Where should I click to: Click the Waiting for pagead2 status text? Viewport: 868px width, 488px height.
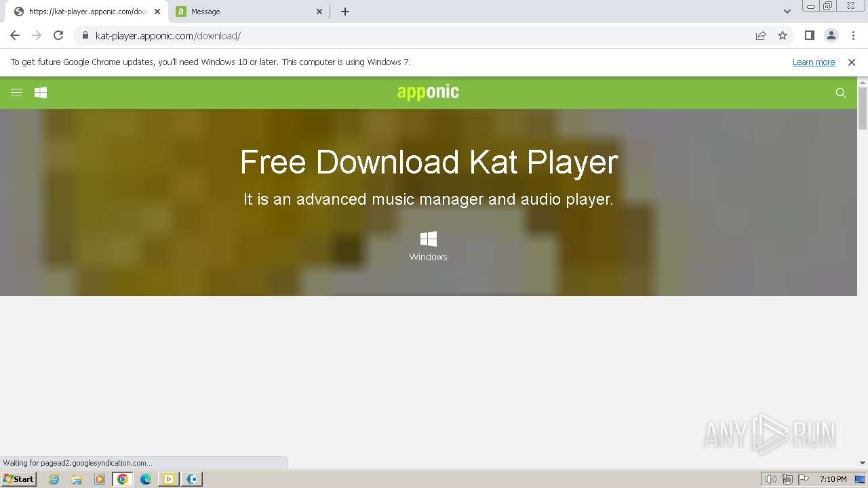(77, 463)
